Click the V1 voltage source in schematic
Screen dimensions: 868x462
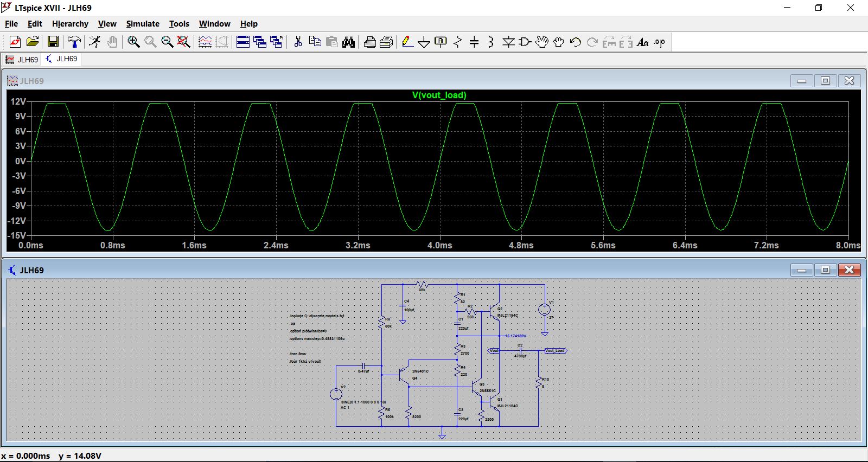(544, 310)
